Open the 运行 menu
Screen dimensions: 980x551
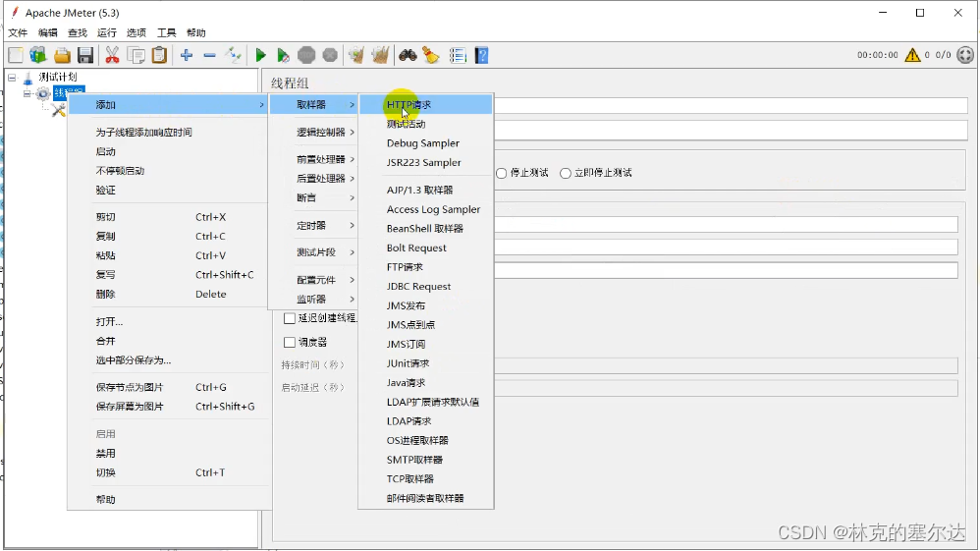tap(107, 32)
